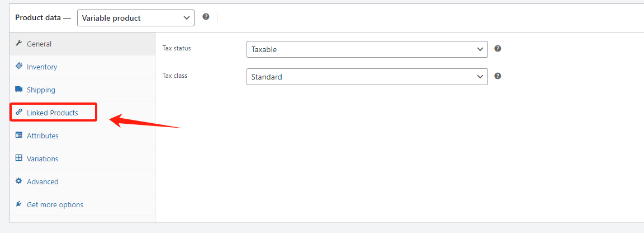The width and height of the screenshot is (644, 233).
Task: Click the Shipping truck icon
Action: (19, 89)
